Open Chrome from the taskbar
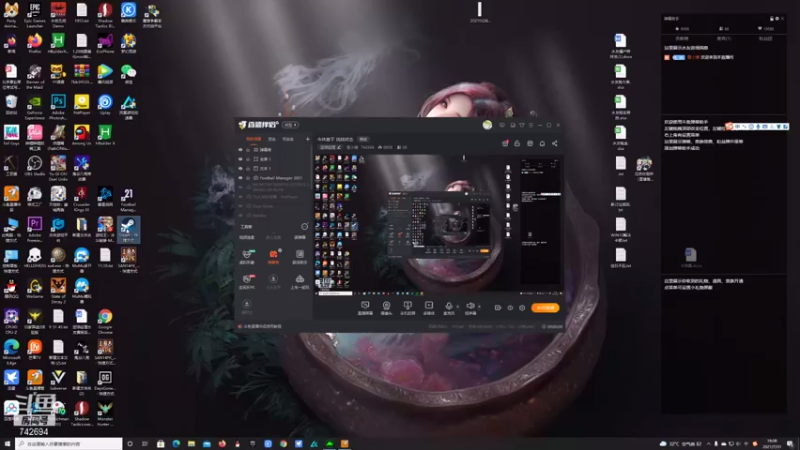The width and height of the screenshot is (800, 450). [x=283, y=444]
